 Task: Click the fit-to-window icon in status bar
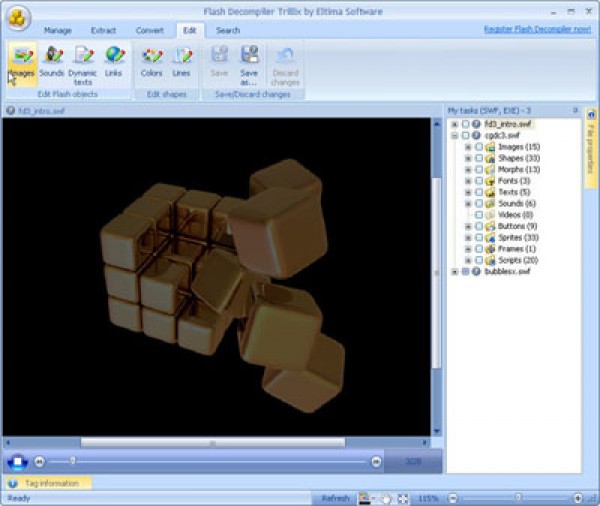403,498
